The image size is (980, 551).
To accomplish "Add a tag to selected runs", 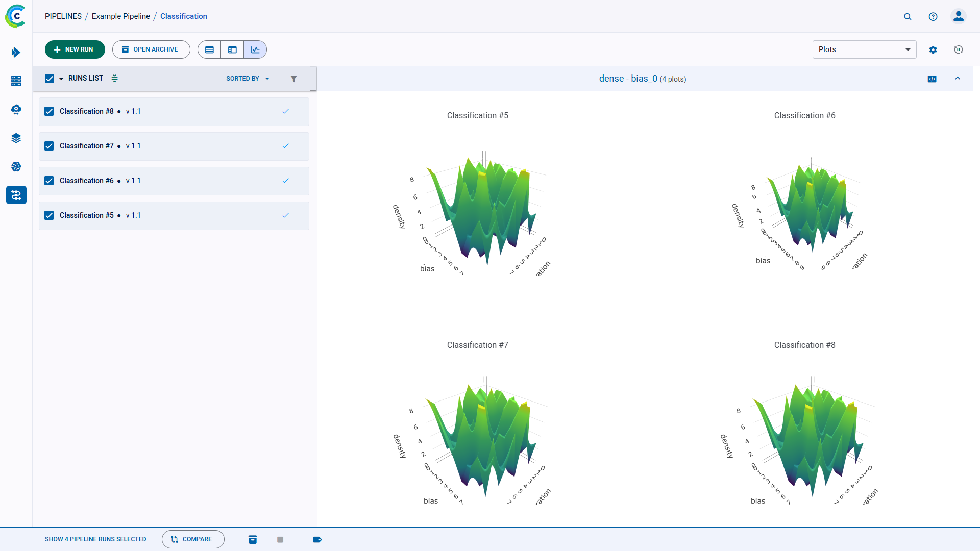I will [x=317, y=539].
